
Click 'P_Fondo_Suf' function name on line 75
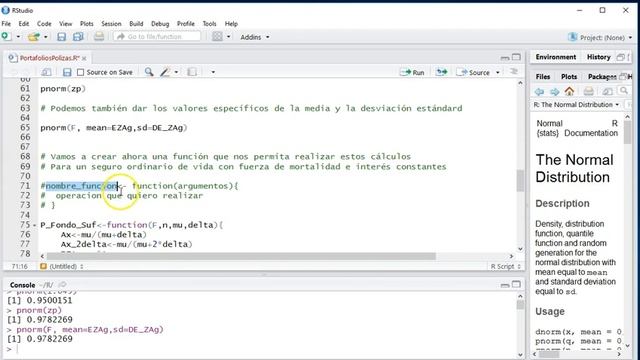[68, 225]
